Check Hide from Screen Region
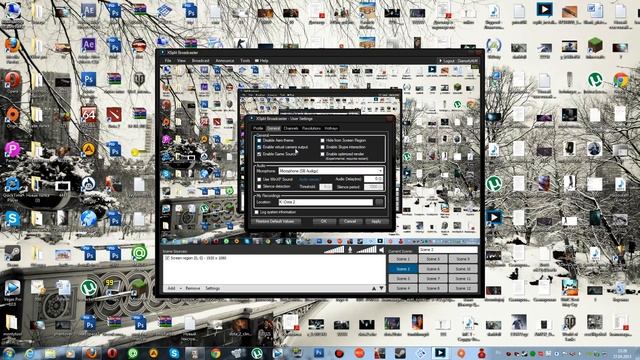640x360 pixels. coord(322,140)
